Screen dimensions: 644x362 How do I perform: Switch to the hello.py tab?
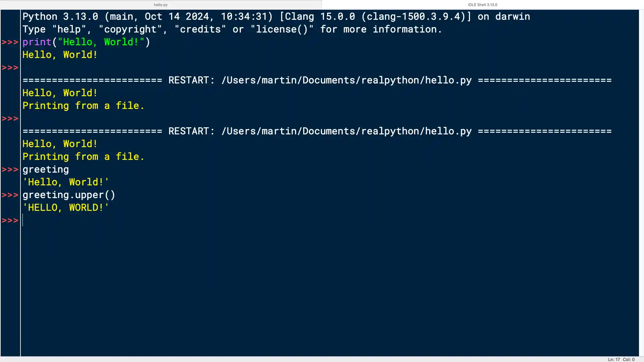[160, 5]
